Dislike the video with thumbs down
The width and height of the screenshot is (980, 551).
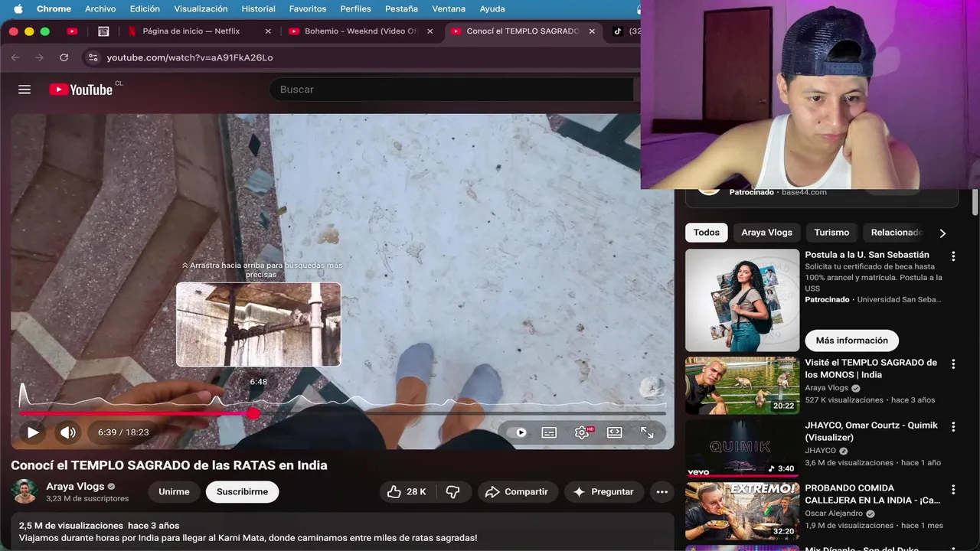452,492
